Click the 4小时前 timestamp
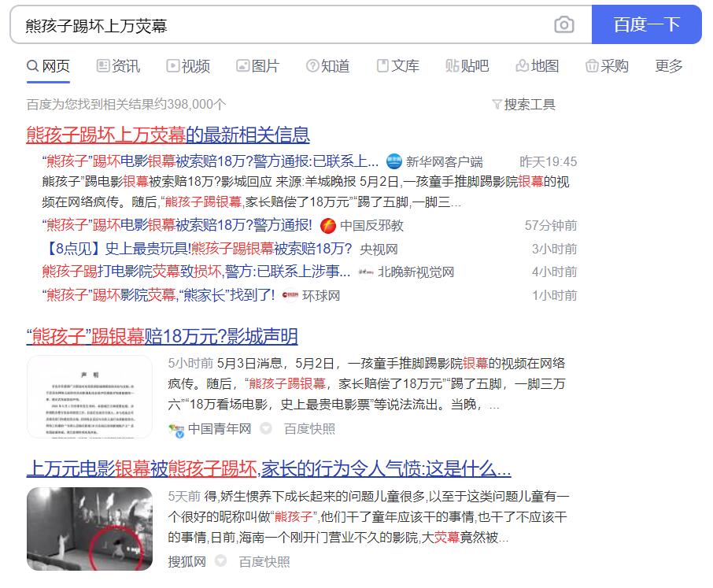713x588 pixels. pos(554,272)
